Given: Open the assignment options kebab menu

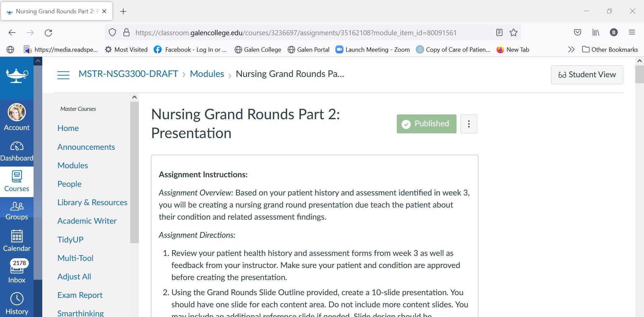Looking at the screenshot, I should click(x=469, y=124).
